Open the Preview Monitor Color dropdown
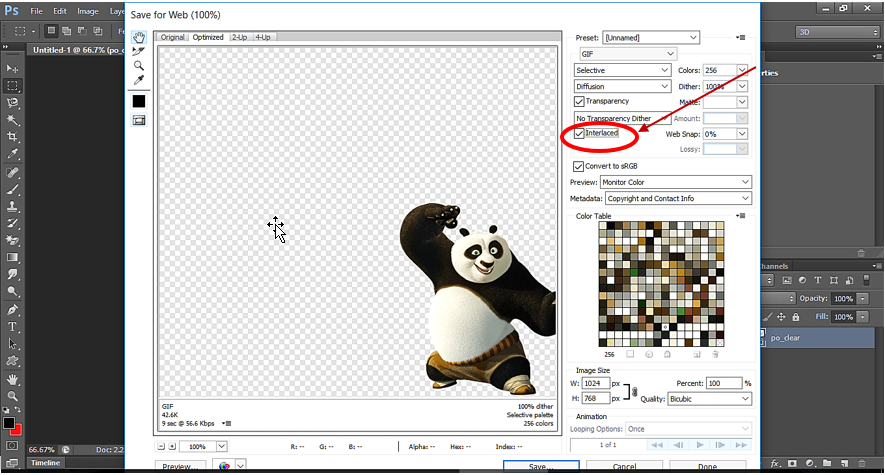885x475 pixels. 676,182
